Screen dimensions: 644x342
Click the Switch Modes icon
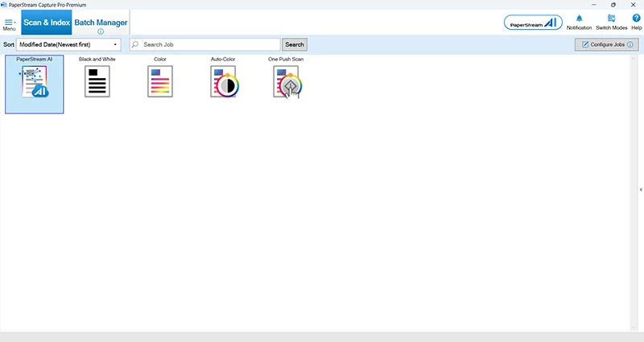tap(611, 19)
